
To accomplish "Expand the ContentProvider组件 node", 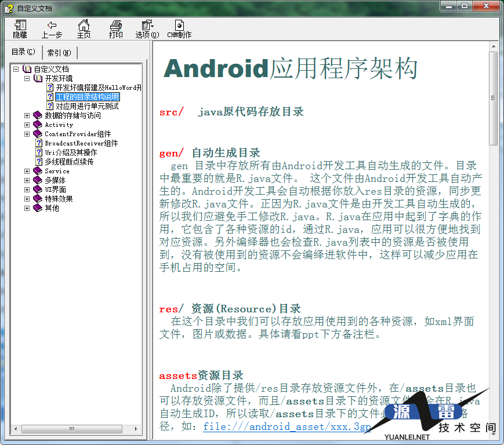I will [27, 134].
